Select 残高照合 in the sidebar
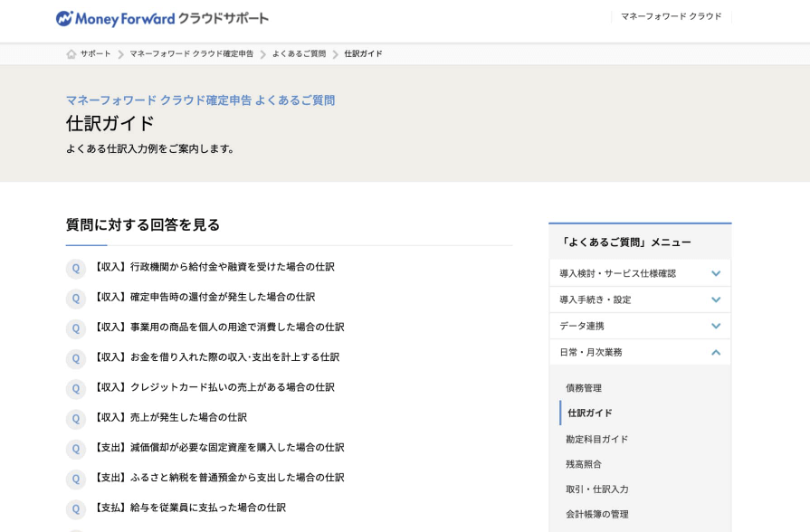Image resolution: width=810 pixels, height=532 pixels. click(x=584, y=464)
